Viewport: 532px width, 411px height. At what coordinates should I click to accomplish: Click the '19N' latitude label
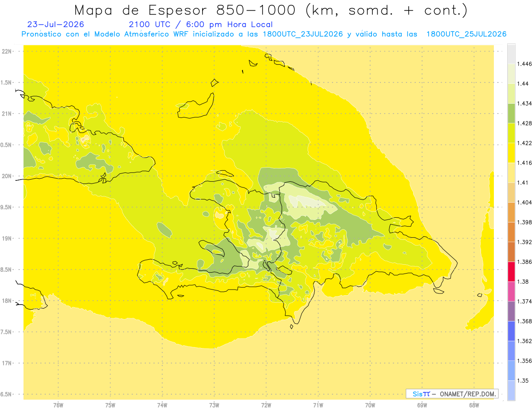(x=7, y=239)
